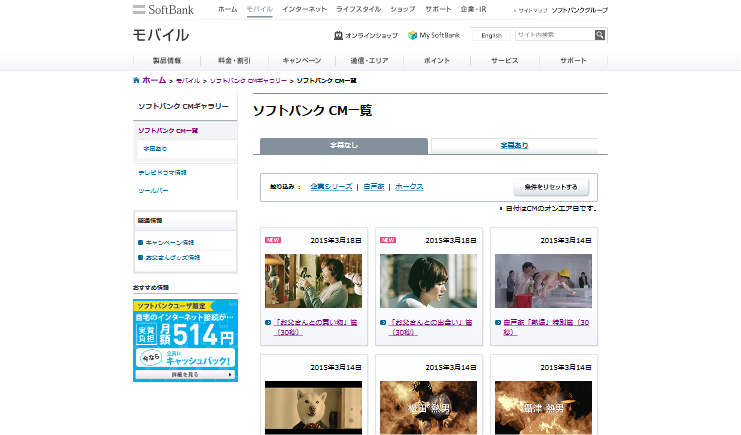Click the SoftBank logo

coord(163,9)
